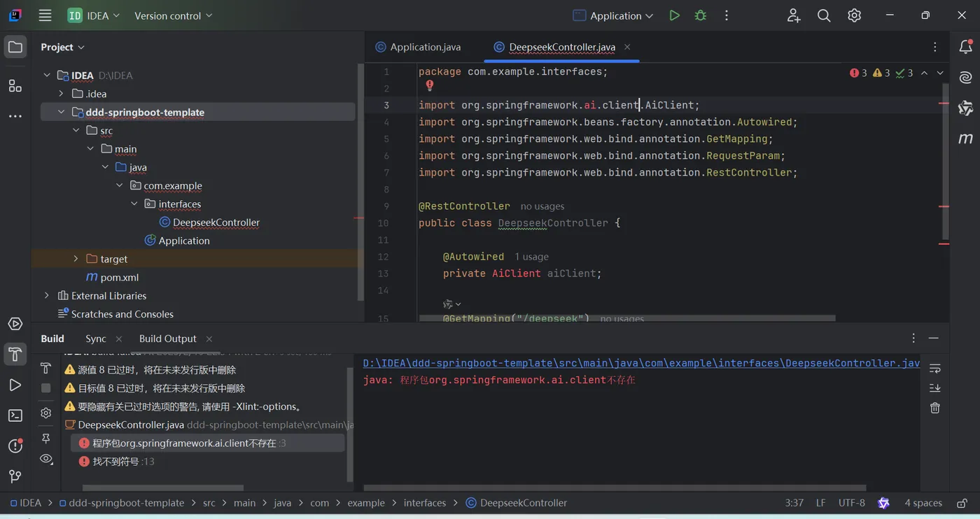Viewport: 980px width, 519px height.
Task: Open the Application run configuration dropdown
Action: [x=615, y=15]
